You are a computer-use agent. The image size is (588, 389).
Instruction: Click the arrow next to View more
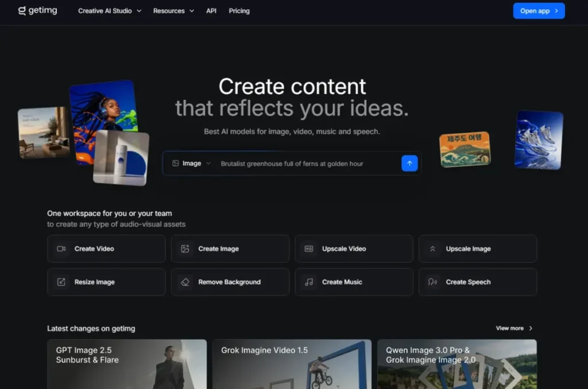[531, 328]
